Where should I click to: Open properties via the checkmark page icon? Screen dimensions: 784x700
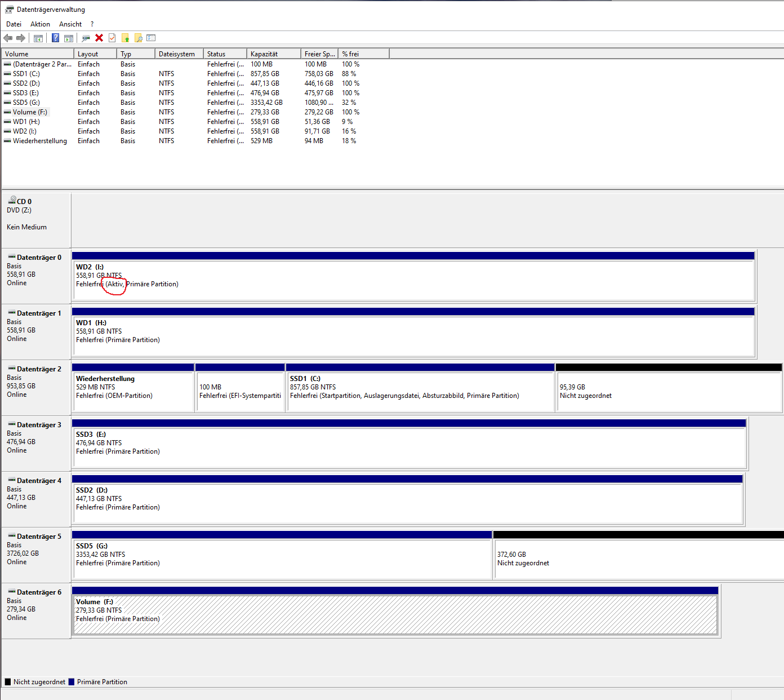pos(112,38)
